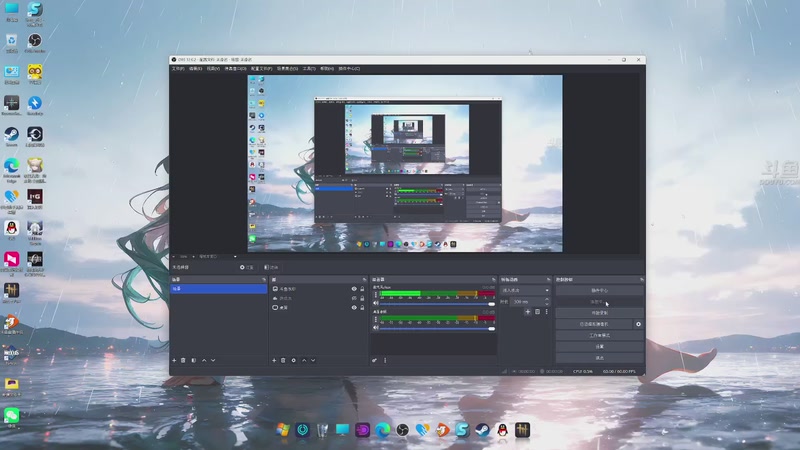Open OBS Studio desktop shortcut
800x450 pixels.
[35, 43]
